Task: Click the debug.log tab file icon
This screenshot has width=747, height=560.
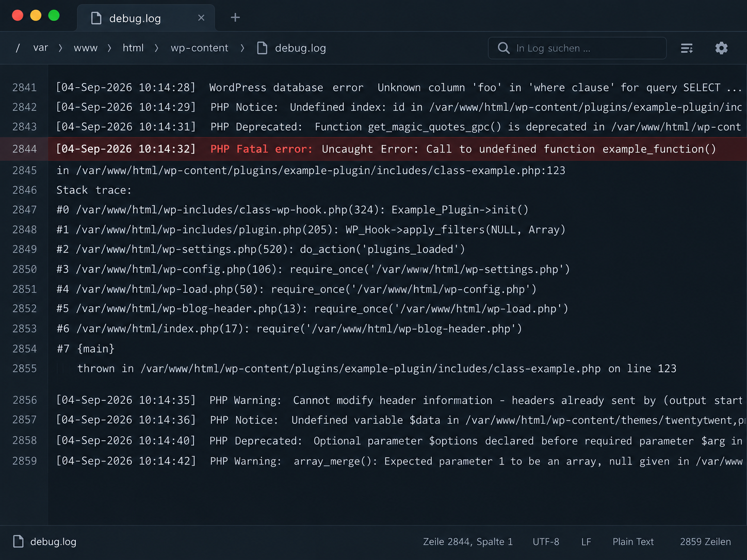Action: [96, 18]
